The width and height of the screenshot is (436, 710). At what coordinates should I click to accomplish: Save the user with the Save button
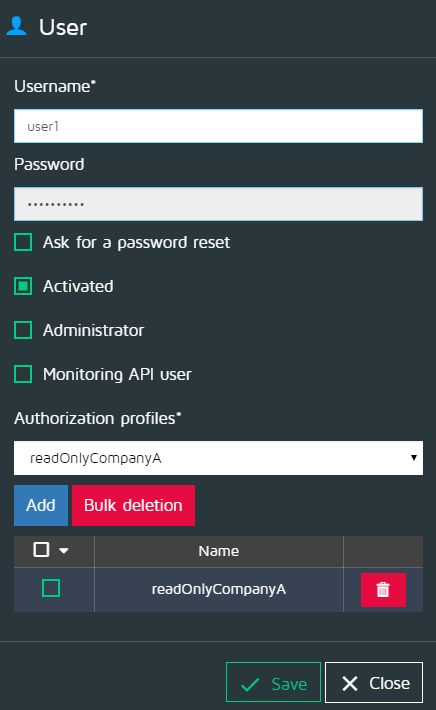click(x=273, y=682)
